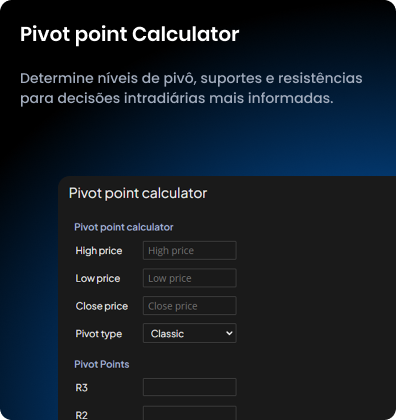Click the R3 label
Viewport: 396px width, 420px height.
pos(82,388)
